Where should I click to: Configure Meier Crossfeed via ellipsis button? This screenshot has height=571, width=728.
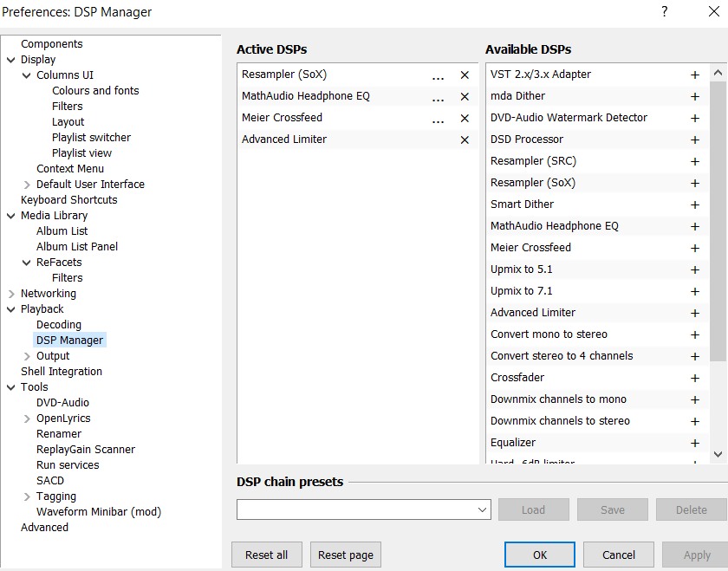(x=439, y=119)
